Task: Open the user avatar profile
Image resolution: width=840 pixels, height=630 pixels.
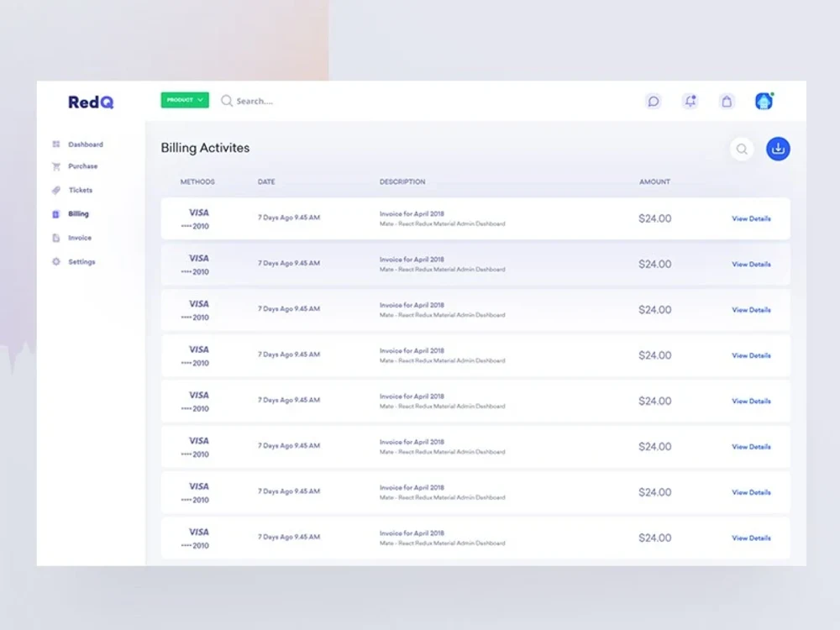Action: (764, 101)
